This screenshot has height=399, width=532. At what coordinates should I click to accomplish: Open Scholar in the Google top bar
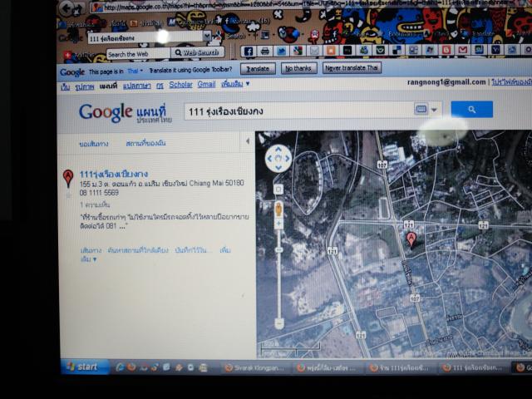click(x=180, y=84)
